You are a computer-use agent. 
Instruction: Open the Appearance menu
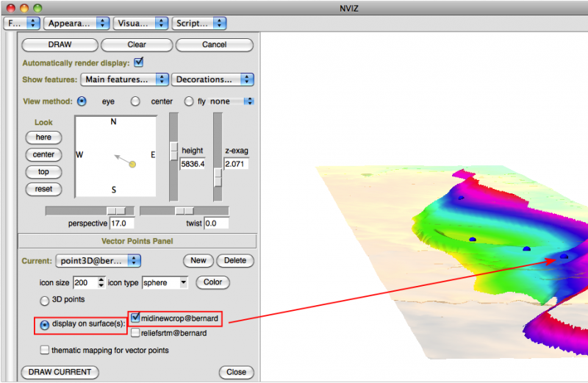tap(76, 23)
